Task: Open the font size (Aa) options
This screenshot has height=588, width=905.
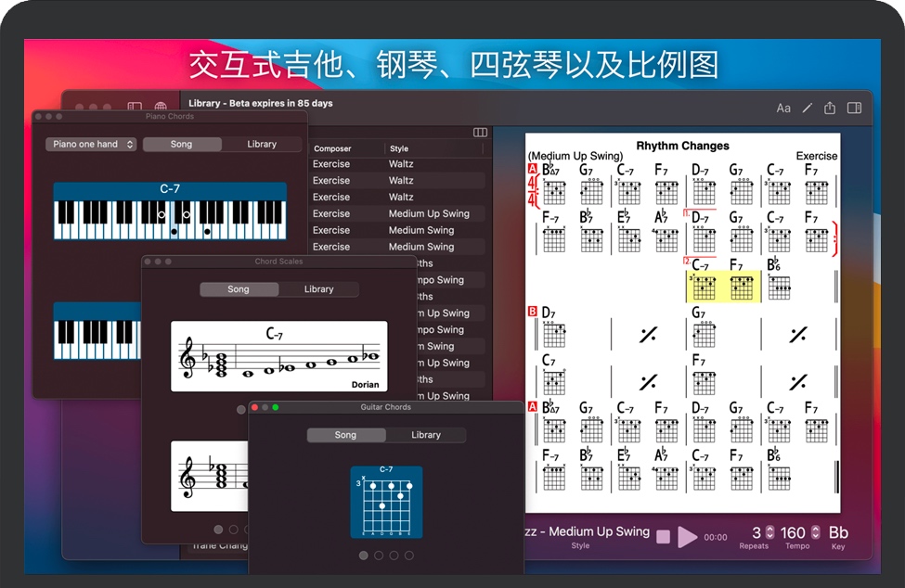Action: 783,109
